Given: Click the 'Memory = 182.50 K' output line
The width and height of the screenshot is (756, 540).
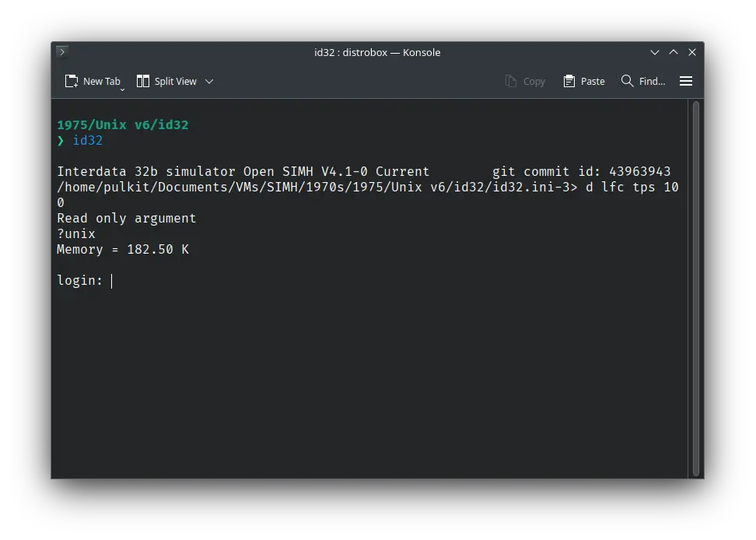Looking at the screenshot, I should click(123, 249).
